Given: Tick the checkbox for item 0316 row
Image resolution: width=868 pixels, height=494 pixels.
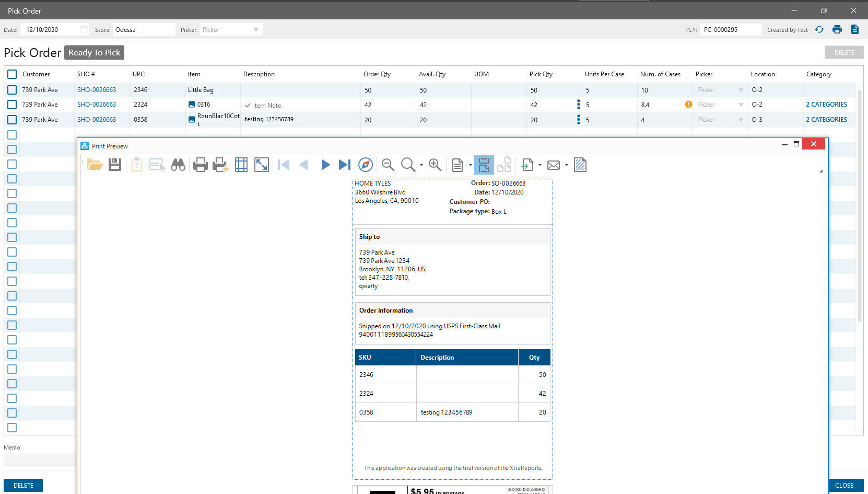Looking at the screenshot, I should [x=12, y=105].
